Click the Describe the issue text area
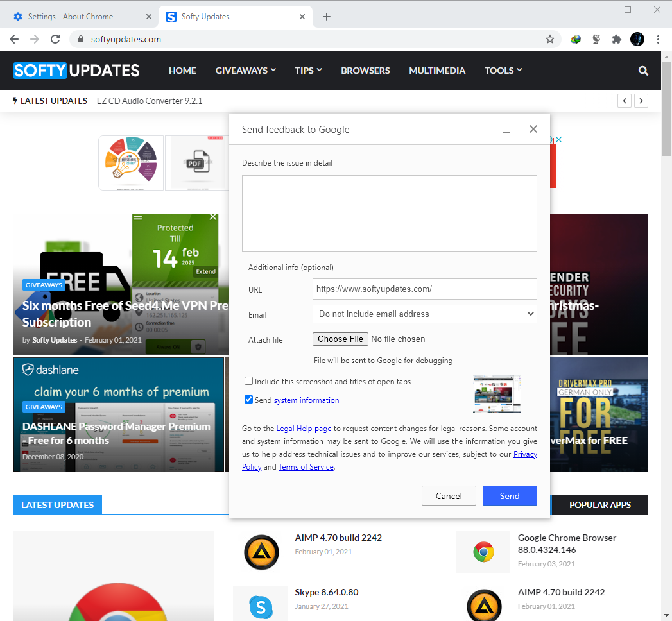The image size is (672, 621). [389, 213]
